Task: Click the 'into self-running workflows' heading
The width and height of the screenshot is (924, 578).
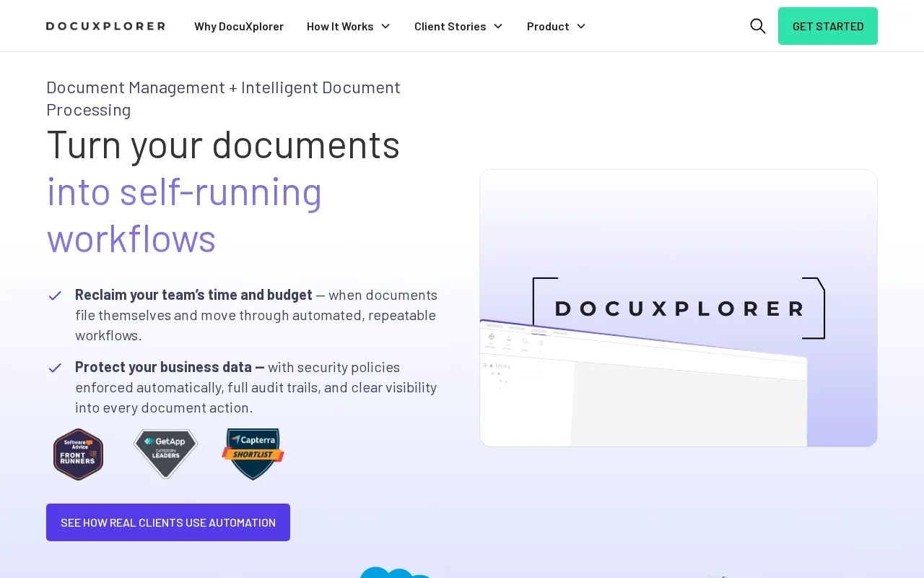Action: [184, 215]
